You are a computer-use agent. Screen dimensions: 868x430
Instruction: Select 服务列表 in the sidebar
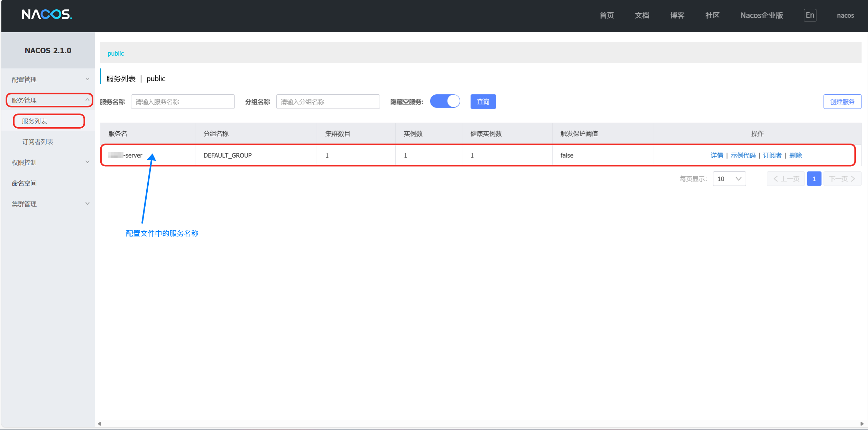(35, 121)
